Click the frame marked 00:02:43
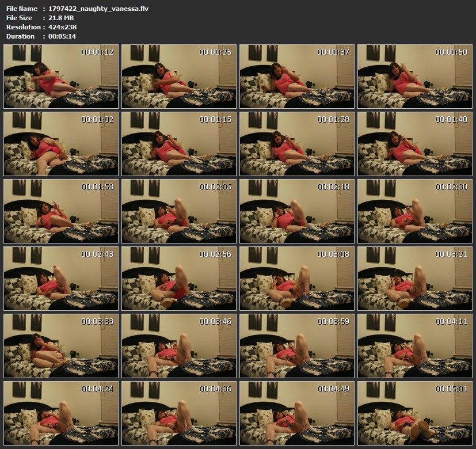The image size is (476, 449). tap(61, 279)
